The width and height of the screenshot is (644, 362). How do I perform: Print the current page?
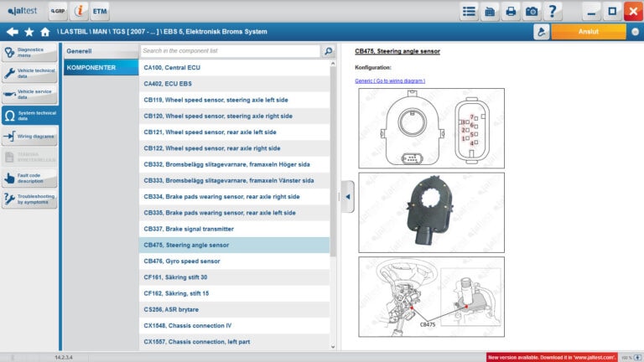[511, 11]
